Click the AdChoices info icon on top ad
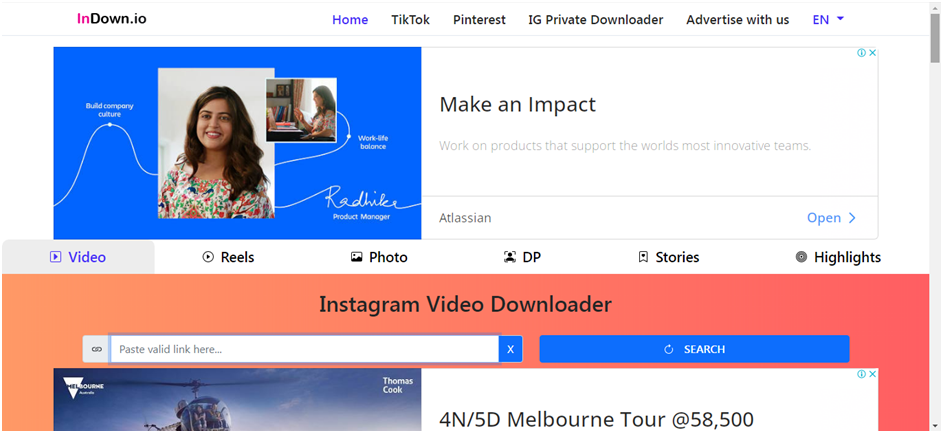The image size is (943, 433). coord(861,53)
